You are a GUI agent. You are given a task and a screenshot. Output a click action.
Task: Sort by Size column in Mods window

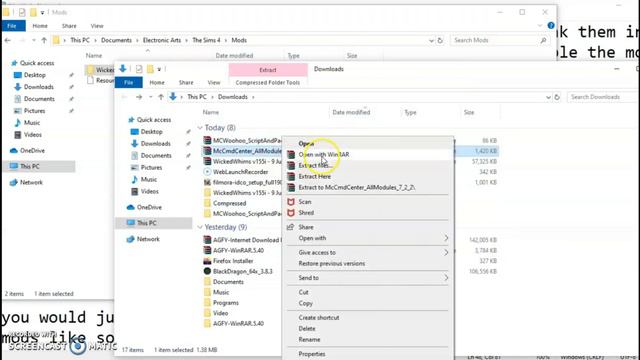[x=352, y=56]
